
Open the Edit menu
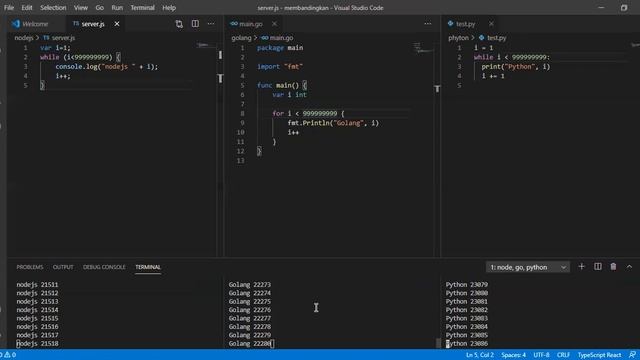[x=27, y=8]
